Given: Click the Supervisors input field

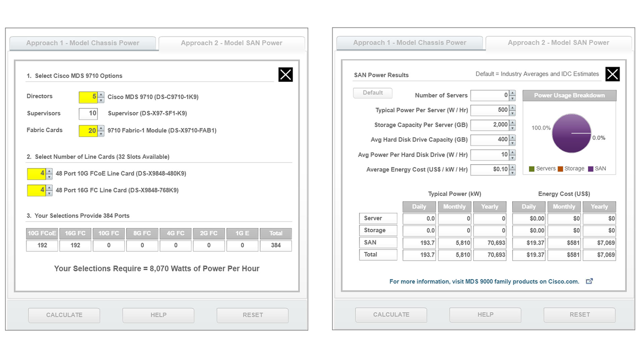Looking at the screenshot, I should 88,114.
